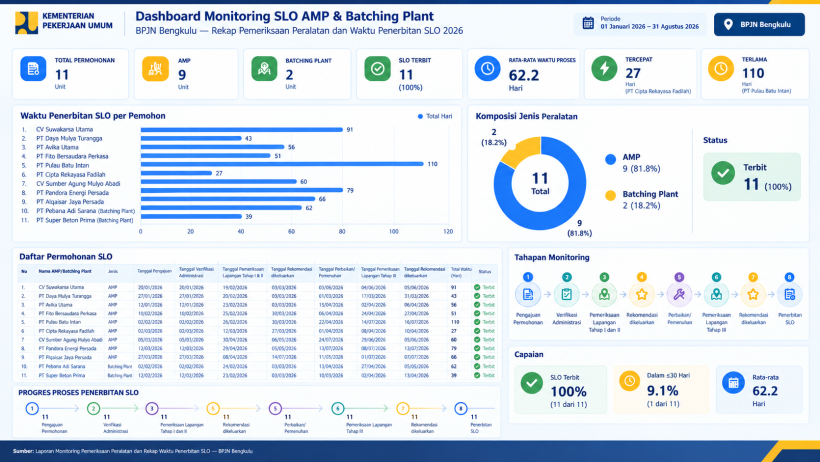This screenshot has height=462, width=820.
Task: Click the Tanggal Pengajuan column header
Action: pyautogui.click(x=154, y=271)
